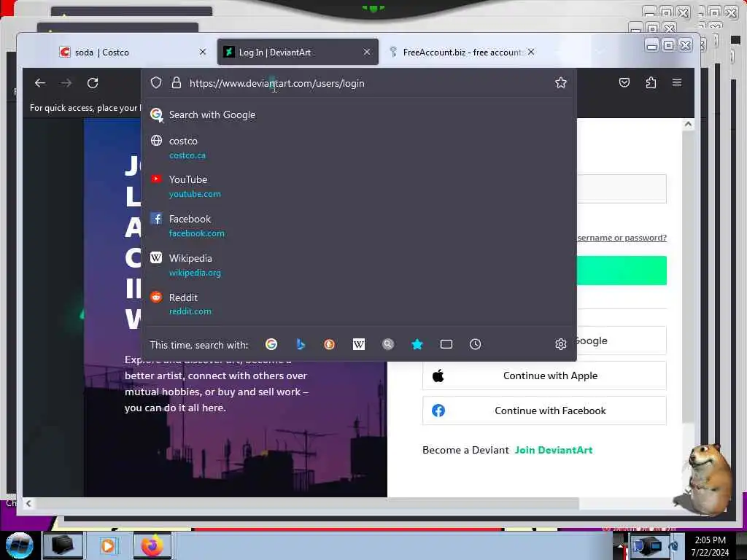Click the horizontal scrollbar left arrow
Screen dimensions: 747x560
(28, 503)
